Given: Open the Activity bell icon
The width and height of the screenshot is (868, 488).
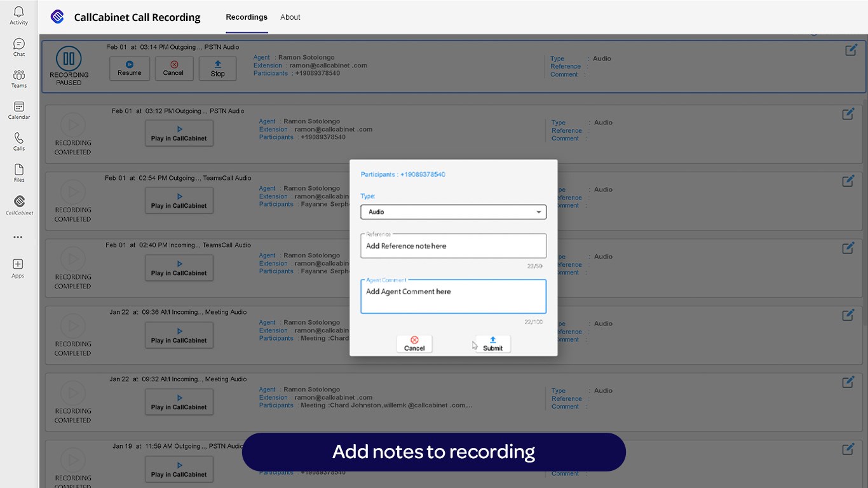Looking at the screenshot, I should 18,15.
